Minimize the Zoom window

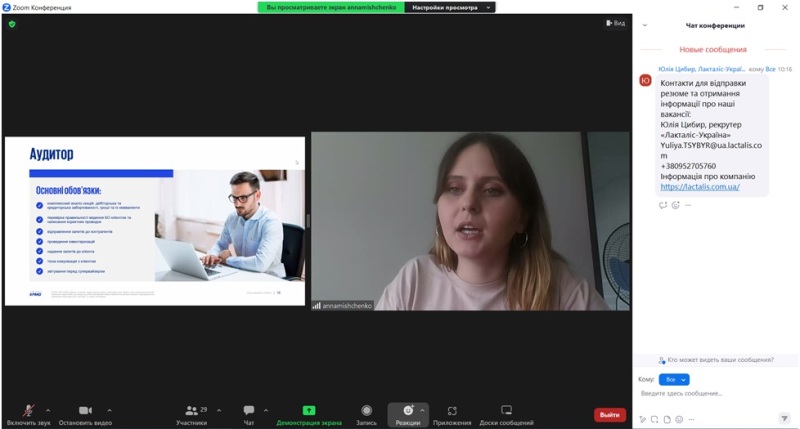pyautogui.click(x=736, y=8)
